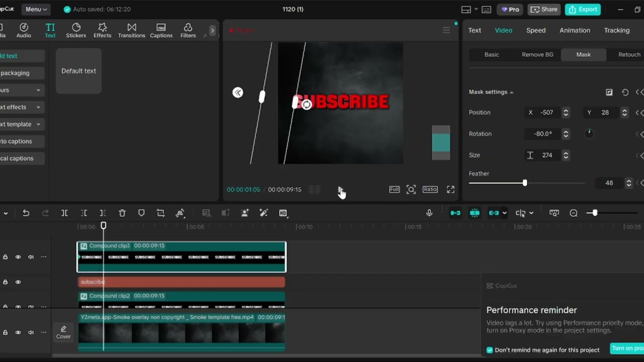The width and height of the screenshot is (644, 362).
Task: Delete the selected clip
Action: 122,213
